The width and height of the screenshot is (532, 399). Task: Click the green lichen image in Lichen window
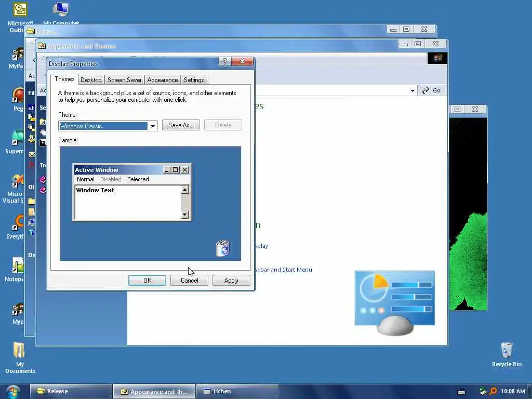coord(468,261)
